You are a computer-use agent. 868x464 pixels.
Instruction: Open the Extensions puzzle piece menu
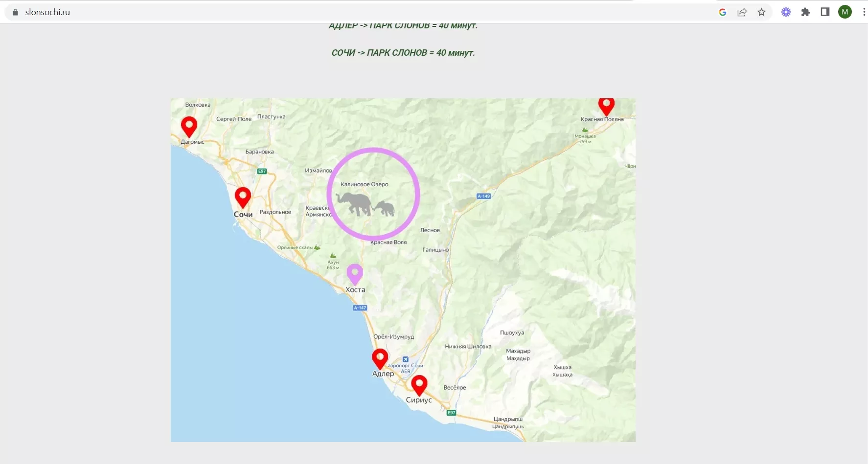[x=805, y=12]
